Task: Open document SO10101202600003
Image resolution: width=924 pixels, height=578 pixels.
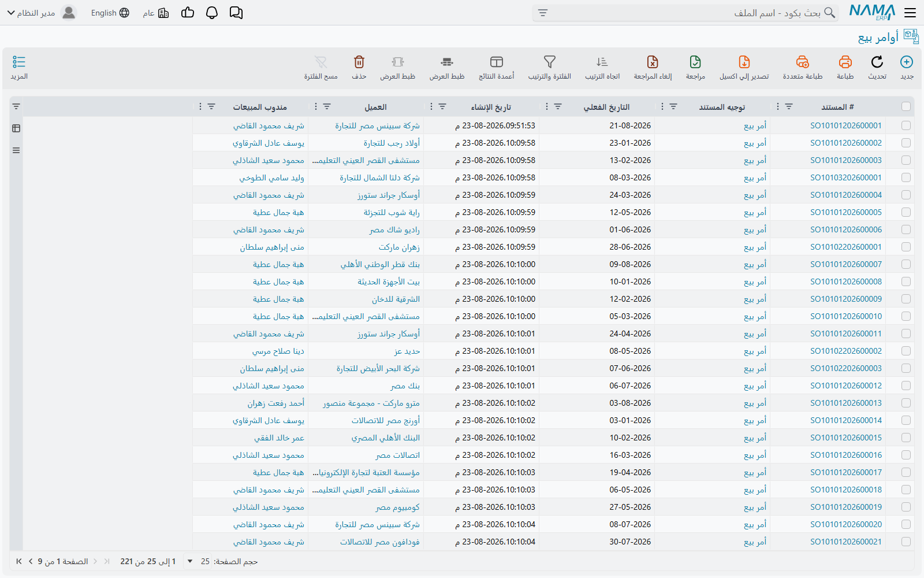Action: click(846, 160)
